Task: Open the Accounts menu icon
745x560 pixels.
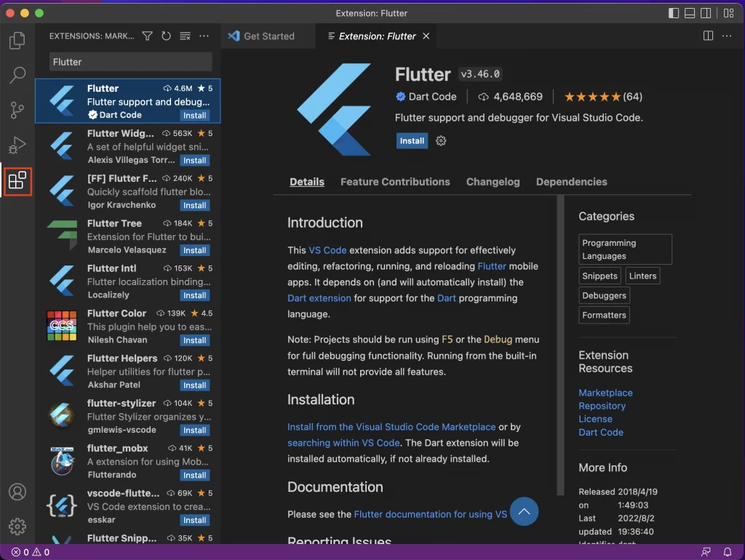Action: tap(17, 492)
